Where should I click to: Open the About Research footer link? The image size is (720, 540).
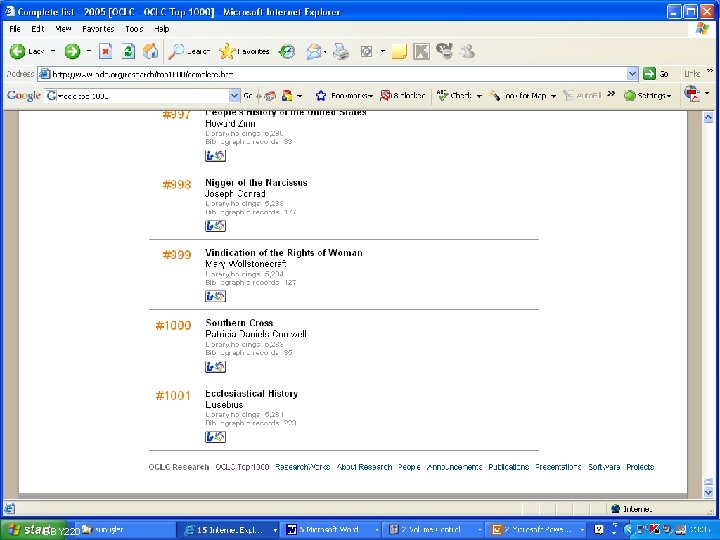click(364, 467)
